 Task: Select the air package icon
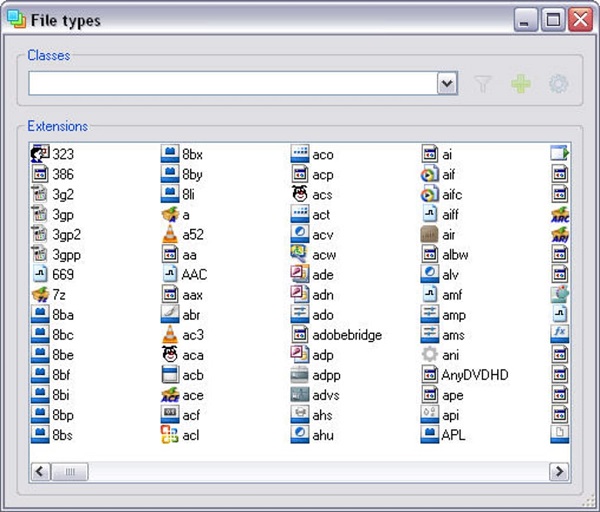click(430, 234)
